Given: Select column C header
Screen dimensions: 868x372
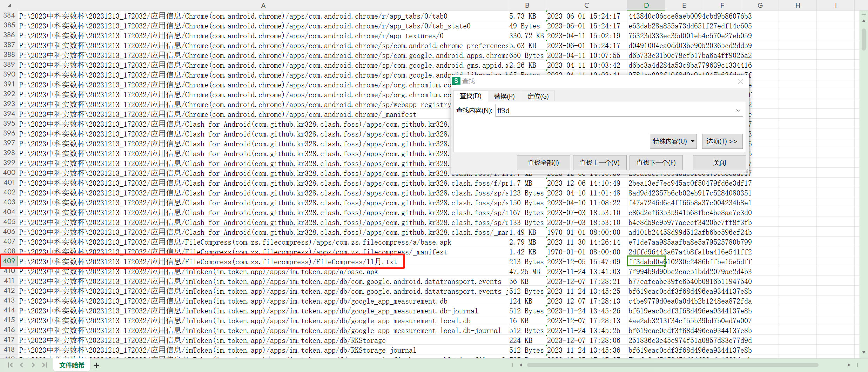Looking at the screenshot, I should coord(586,5).
